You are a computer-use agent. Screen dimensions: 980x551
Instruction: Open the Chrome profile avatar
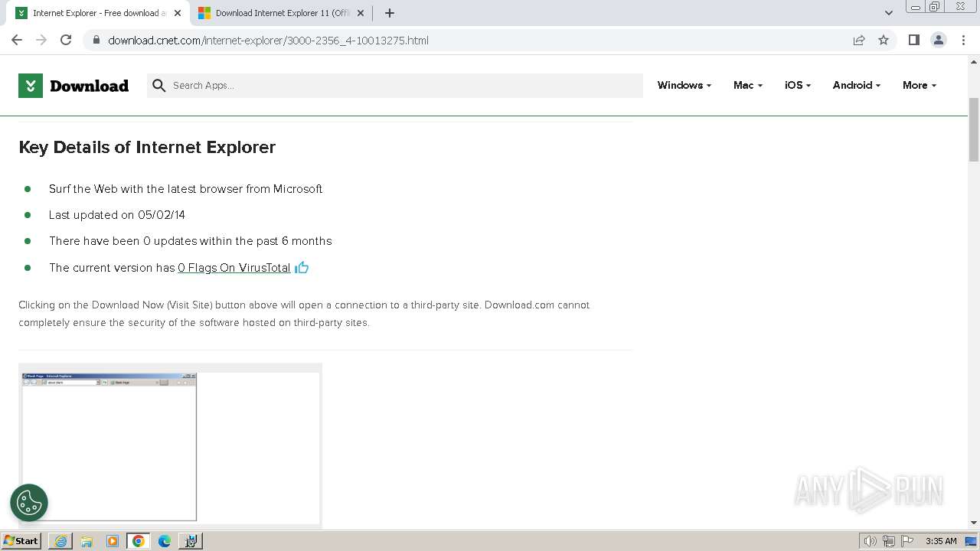(x=938, y=40)
